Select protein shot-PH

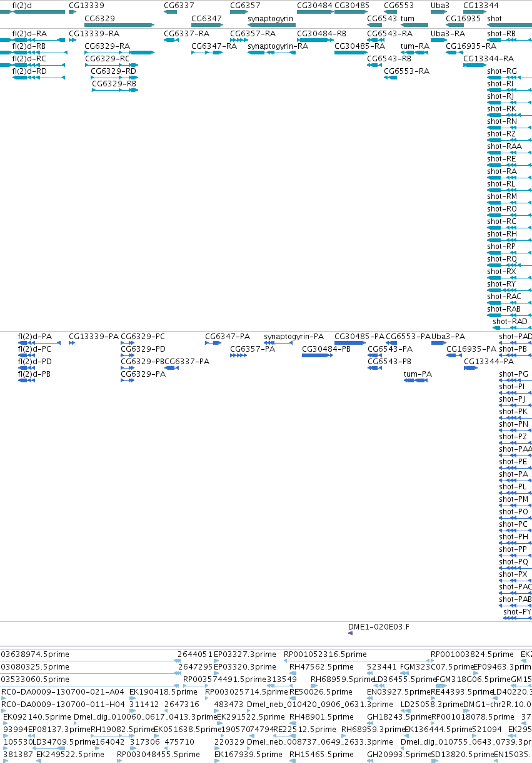coord(514,537)
